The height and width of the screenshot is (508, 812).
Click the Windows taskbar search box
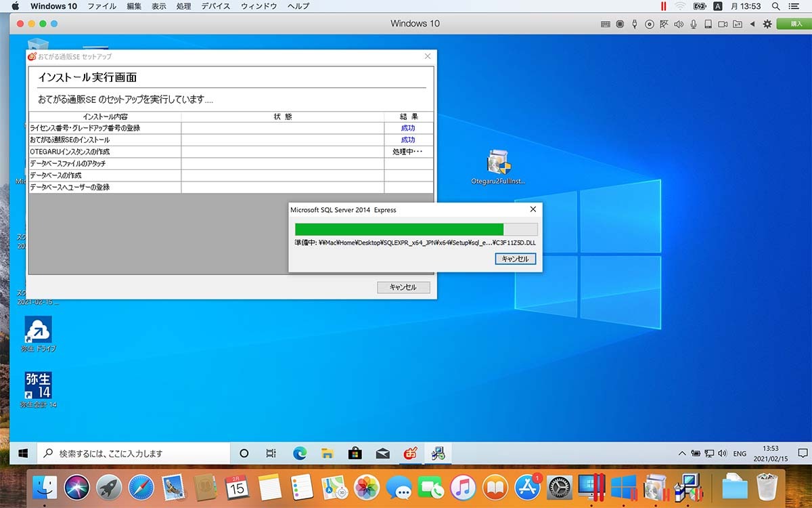[x=133, y=453]
